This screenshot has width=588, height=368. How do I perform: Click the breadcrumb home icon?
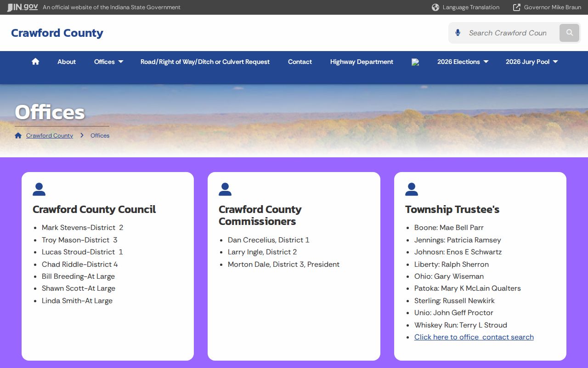(18, 135)
